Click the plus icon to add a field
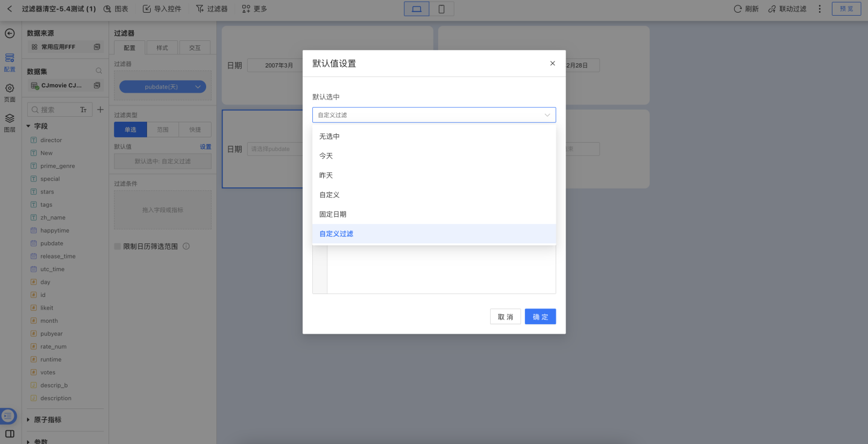Screen dimensions: 868x444 [101, 110]
